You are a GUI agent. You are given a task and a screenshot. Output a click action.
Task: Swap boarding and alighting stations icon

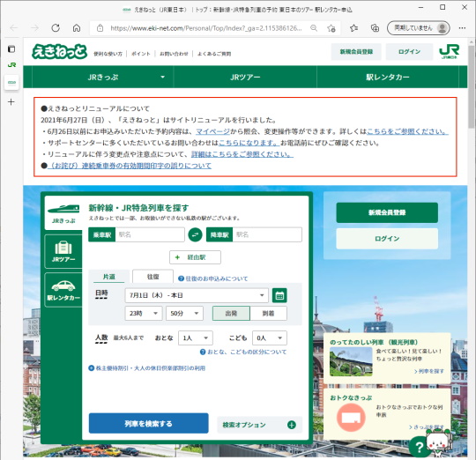[195, 234]
